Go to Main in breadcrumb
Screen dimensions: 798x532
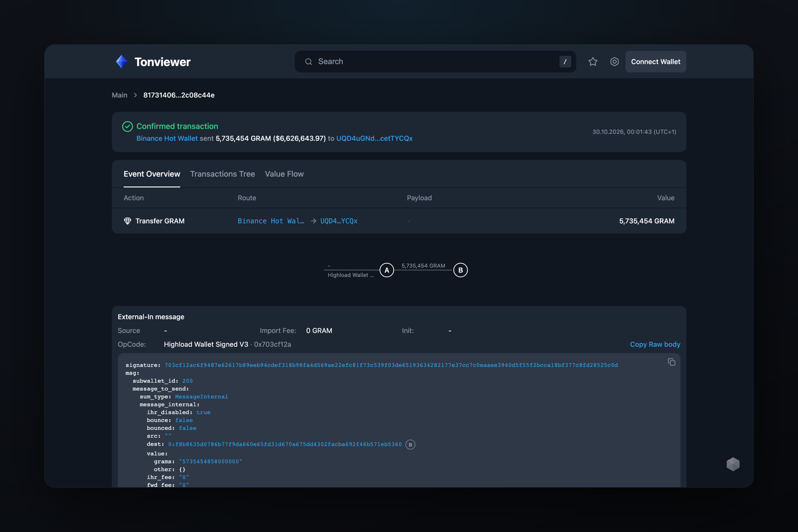119,95
